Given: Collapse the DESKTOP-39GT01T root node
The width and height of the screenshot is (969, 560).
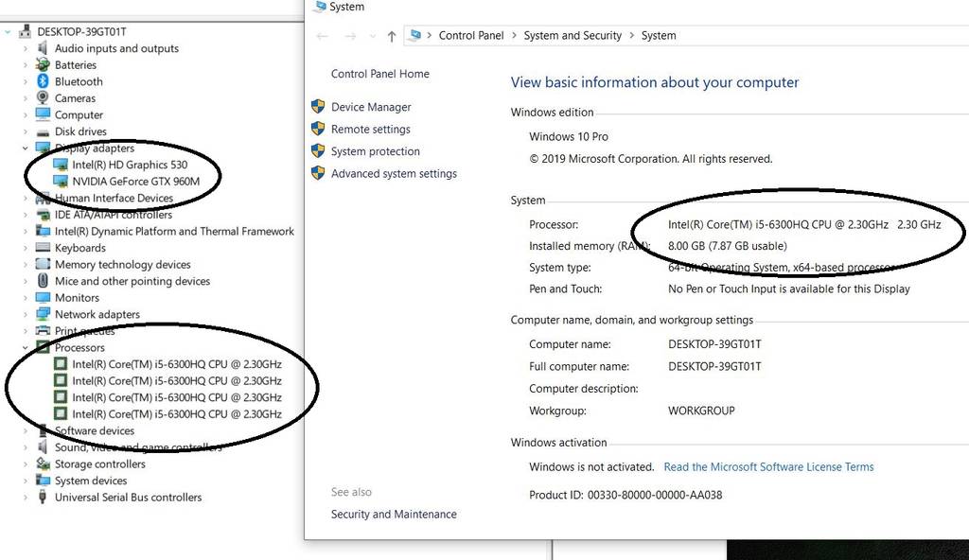Looking at the screenshot, I should pos(8,31).
